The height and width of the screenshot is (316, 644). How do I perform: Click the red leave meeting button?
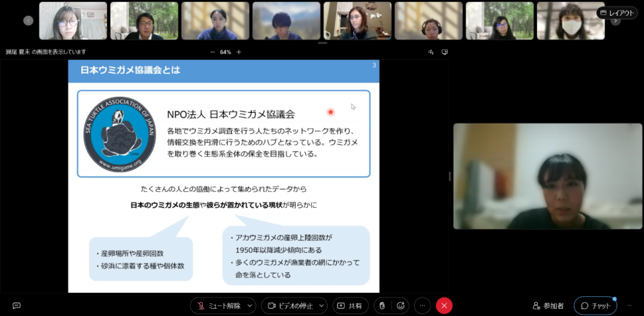click(444, 305)
